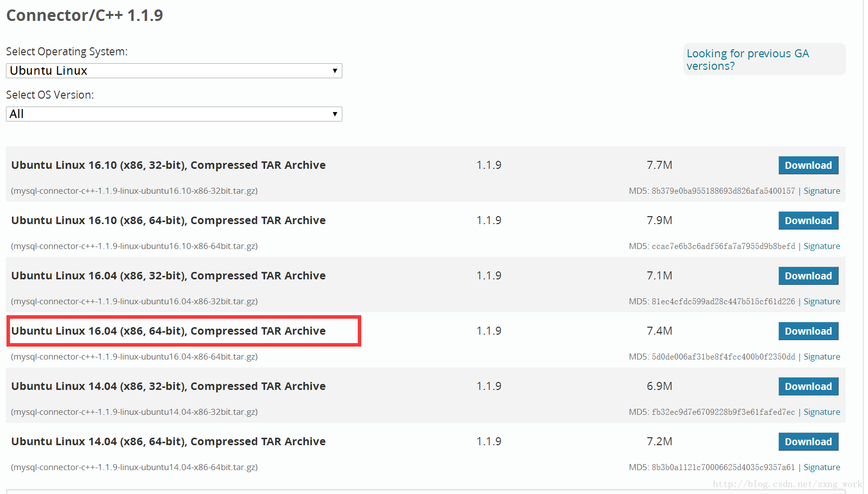Select 'Ubuntu Linux 16.10 (x86, 64-bit)' title

pyautogui.click(x=168, y=221)
